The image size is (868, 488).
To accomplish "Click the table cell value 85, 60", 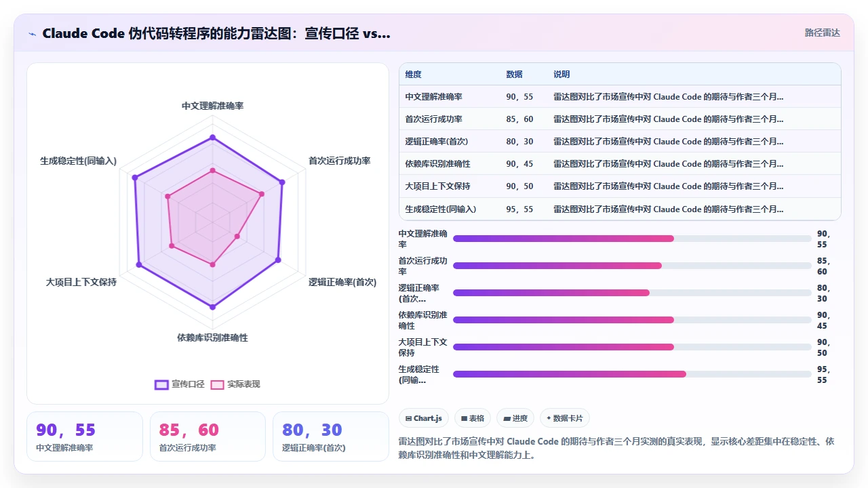I will point(519,119).
